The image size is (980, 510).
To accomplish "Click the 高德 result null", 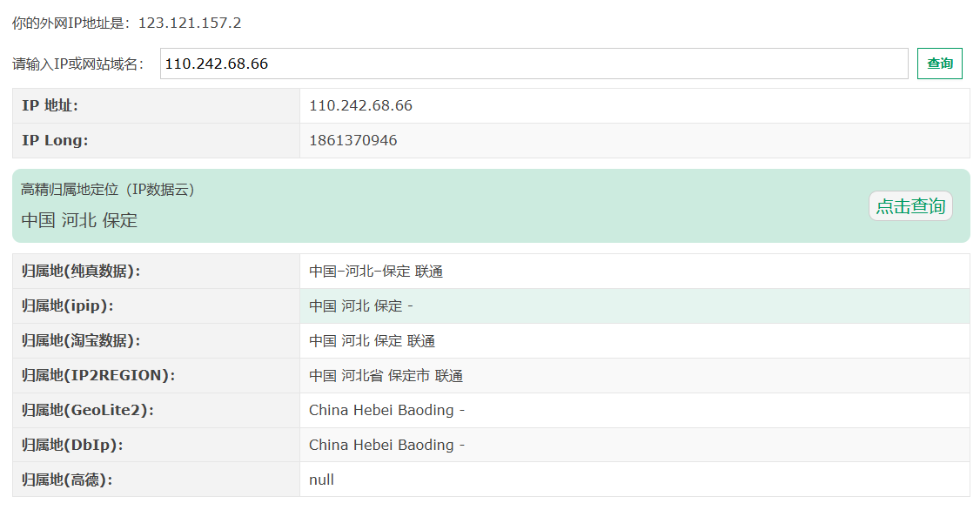I will coord(321,480).
